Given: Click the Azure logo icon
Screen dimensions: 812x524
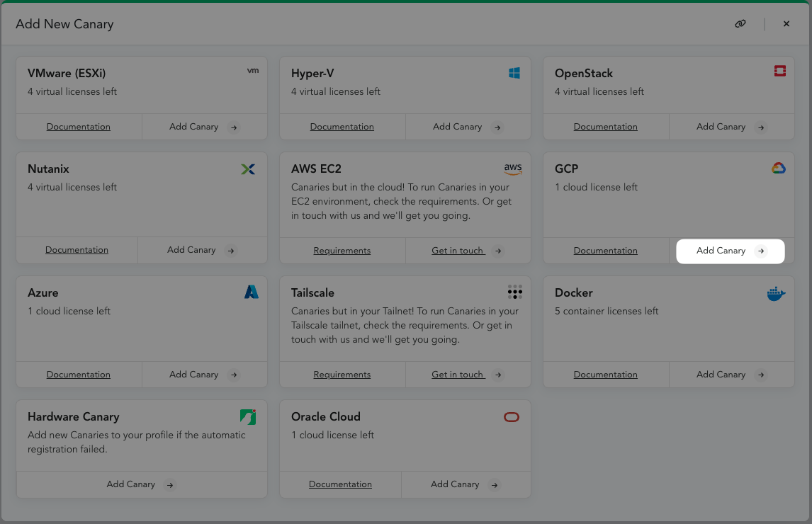Looking at the screenshot, I should pos(252,292).
